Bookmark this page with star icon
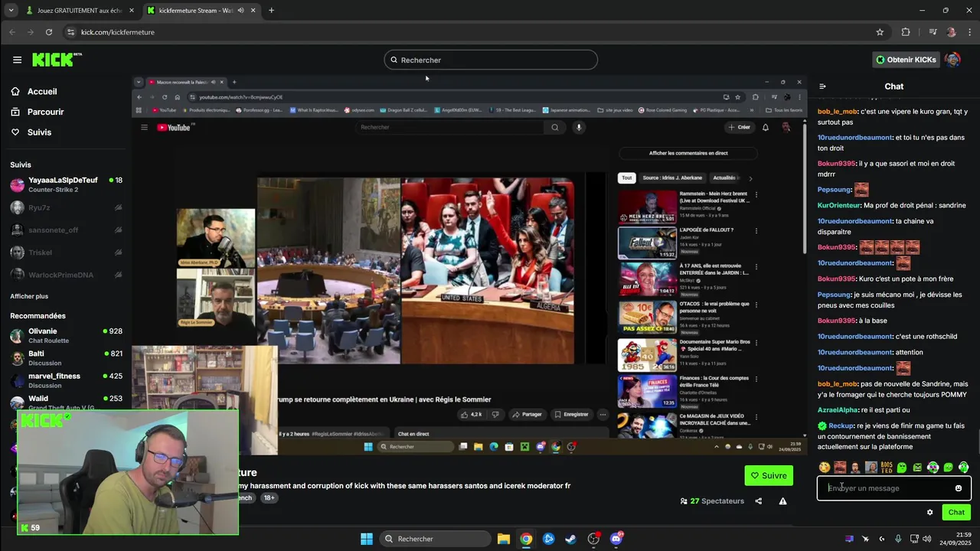Viewport: 980px width, 551px height. pos(880,32)
